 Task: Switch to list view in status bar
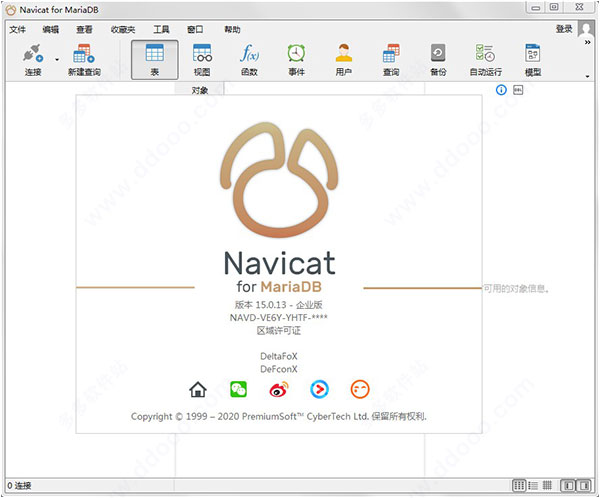click(x=533, y=485)
